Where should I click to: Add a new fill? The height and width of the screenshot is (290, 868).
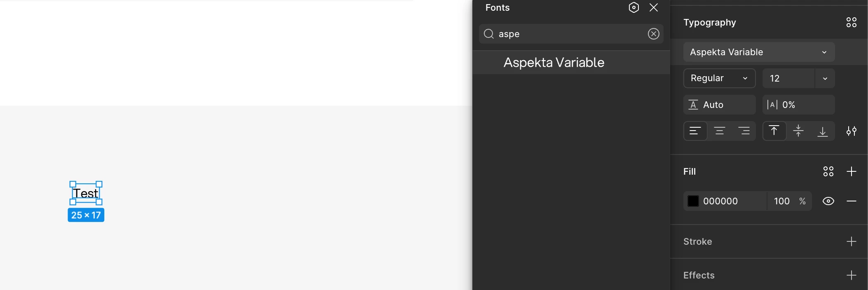852,171
